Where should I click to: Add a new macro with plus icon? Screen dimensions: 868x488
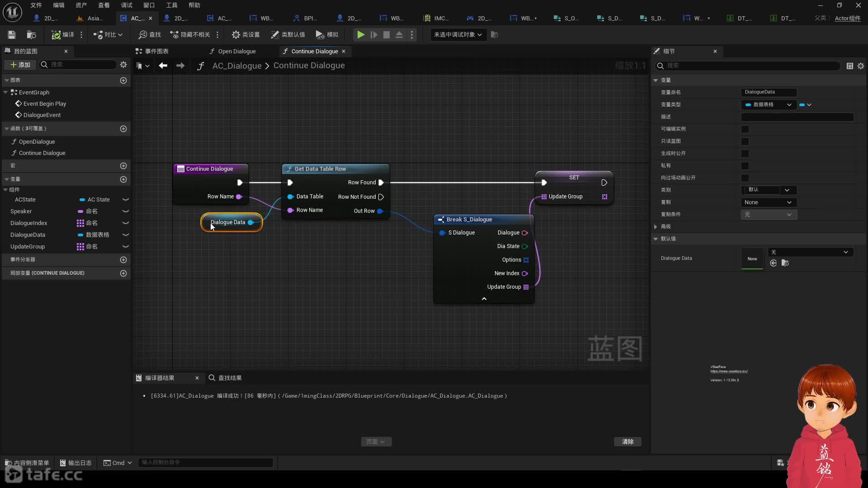click(x=123, y=166)
